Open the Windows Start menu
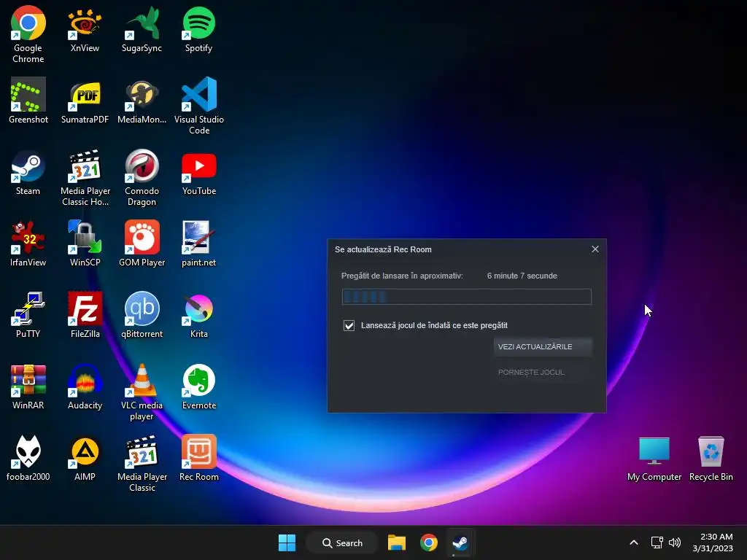The width and height of the screenshot is (747, 560). point(287,542)
